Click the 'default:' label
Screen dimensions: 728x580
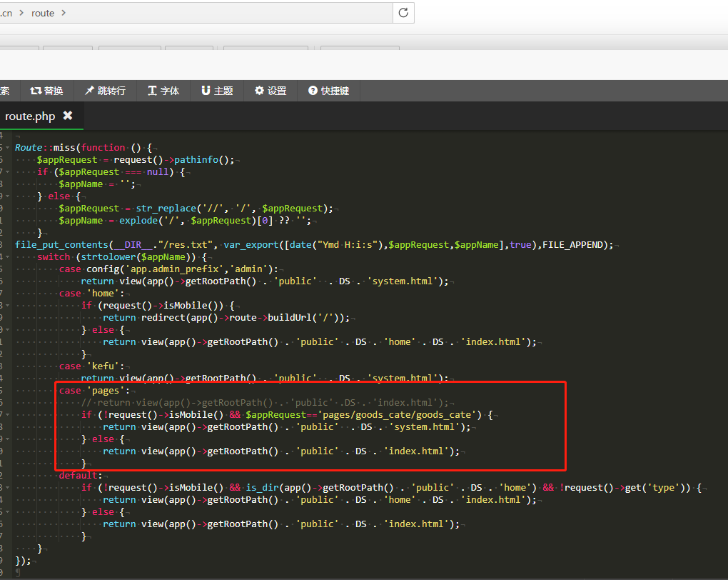point(81,476)
